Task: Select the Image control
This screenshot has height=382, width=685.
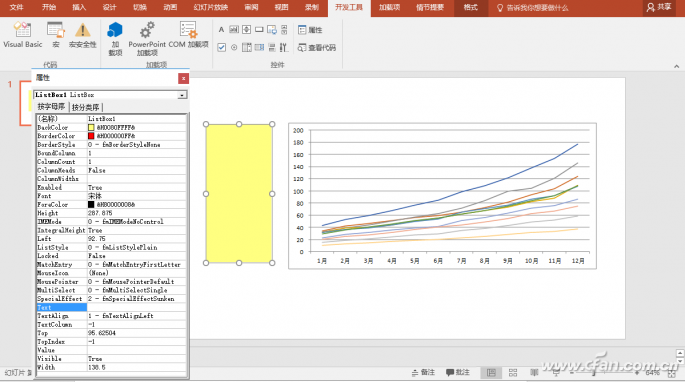Action: (272, 30)
